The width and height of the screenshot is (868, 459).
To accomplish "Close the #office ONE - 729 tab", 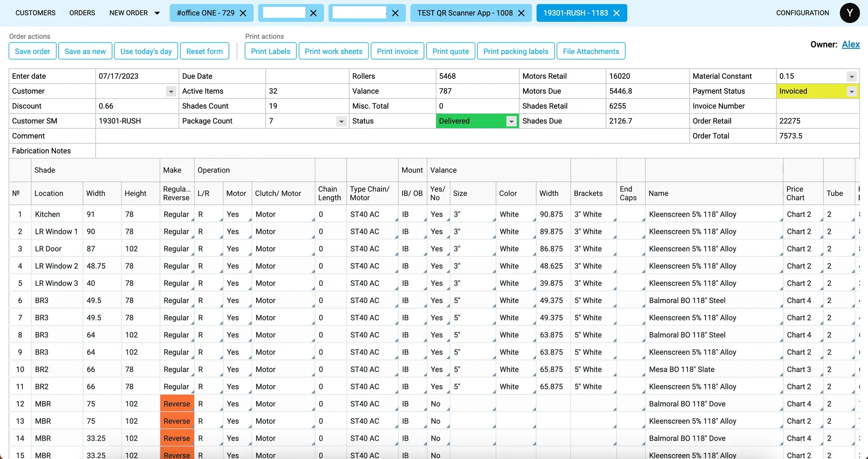I will (243, 13).
